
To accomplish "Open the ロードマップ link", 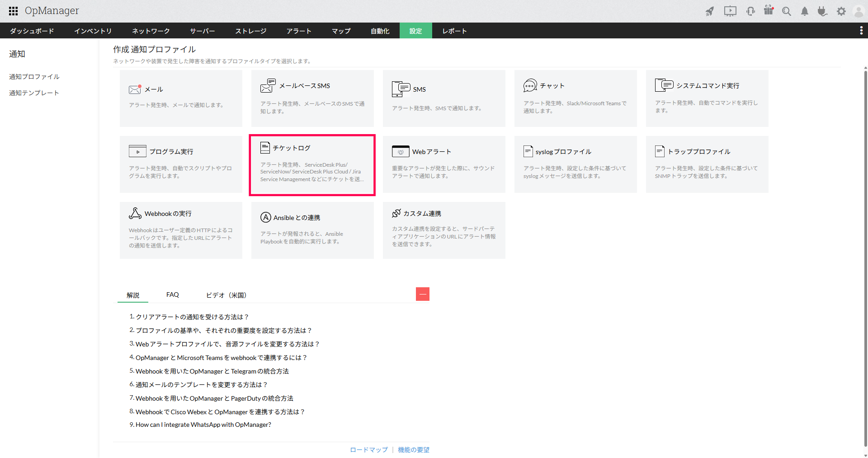I will tap(368, 450).
